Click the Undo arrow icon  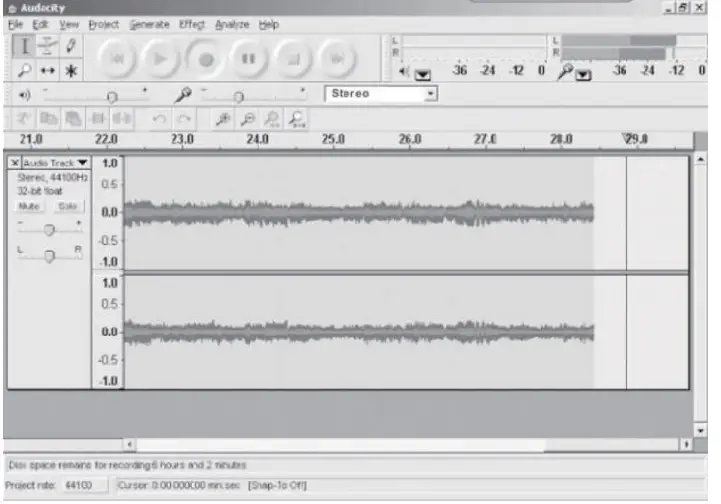coord(159,119)
